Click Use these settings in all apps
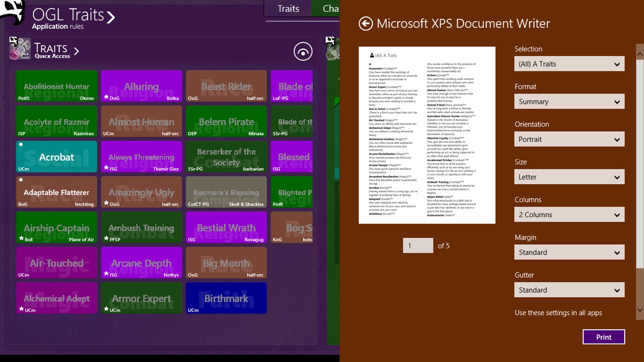 558,313
